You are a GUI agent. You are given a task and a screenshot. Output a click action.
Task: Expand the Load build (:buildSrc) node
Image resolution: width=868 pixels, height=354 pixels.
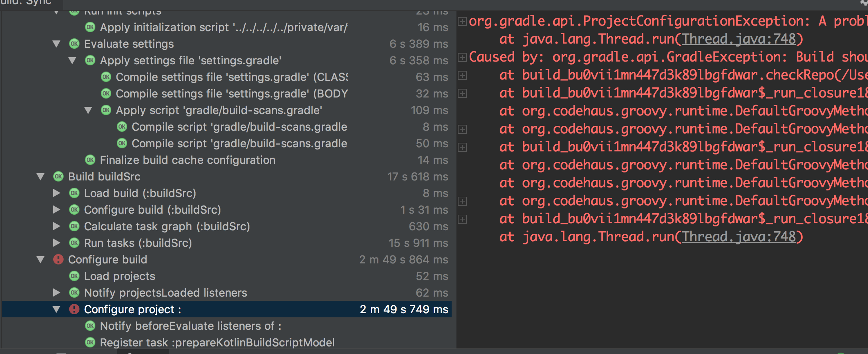pos(56,193)
